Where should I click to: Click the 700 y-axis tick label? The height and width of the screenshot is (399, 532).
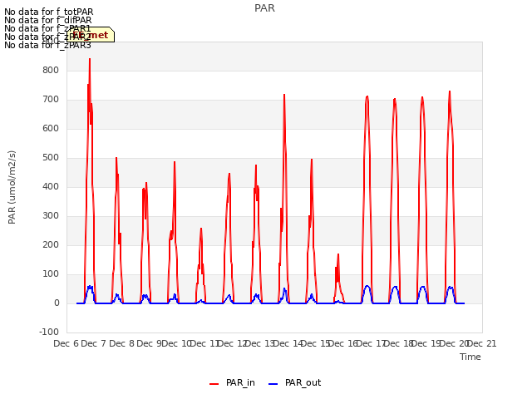pyautogui.click(x=51, y=100)
